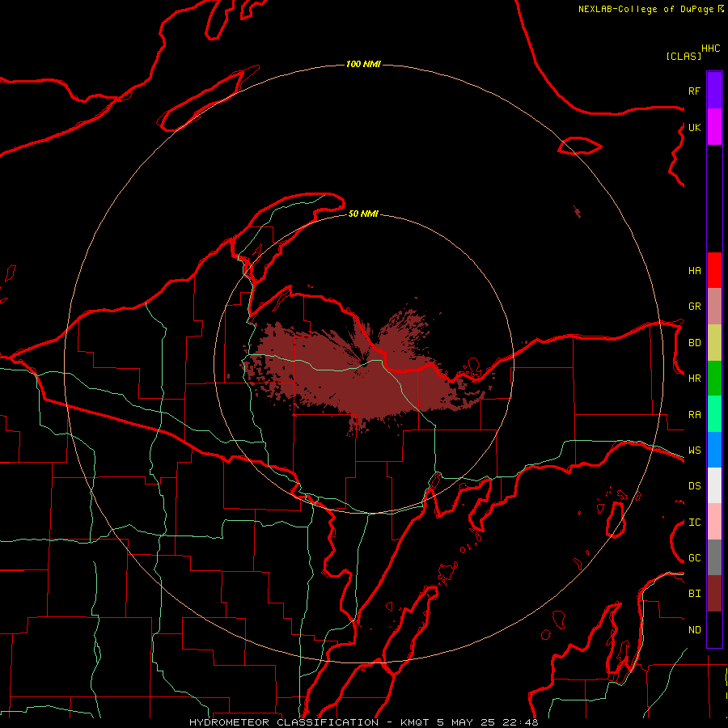Click the RF legend label
Screen dimensions: 728x728
694,91
